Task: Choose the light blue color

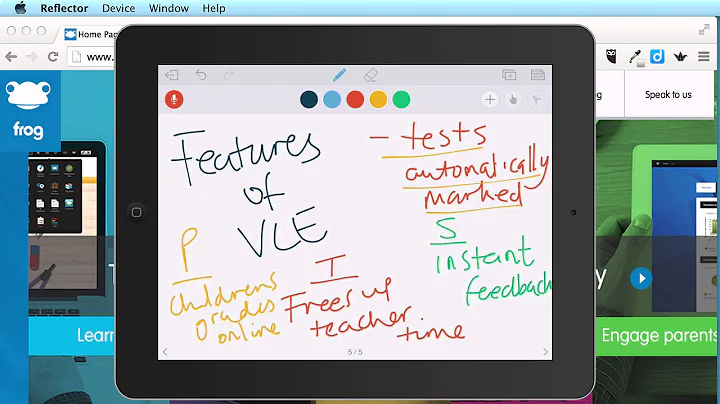Action: [332, 100]
